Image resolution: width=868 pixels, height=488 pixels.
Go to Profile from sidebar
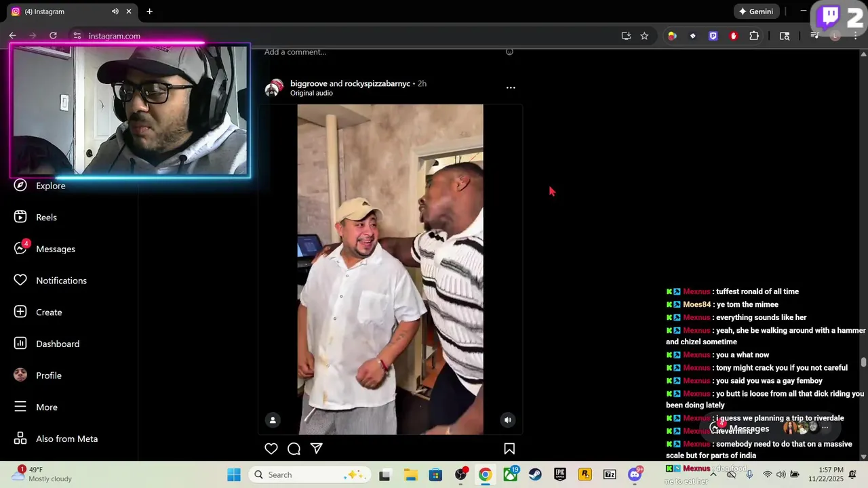(x=38, y=375)
